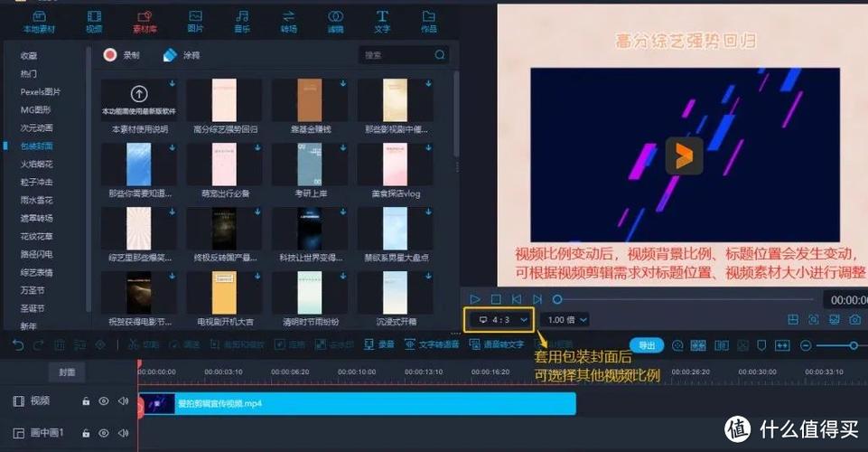Open 火焰烟花 category

36,164
